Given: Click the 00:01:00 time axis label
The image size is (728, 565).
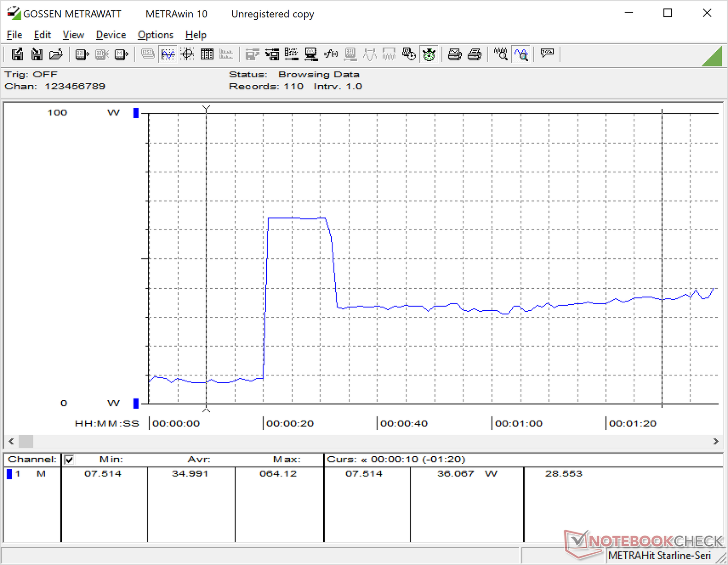Looking at the screenshot, I should [x=519, y=423].
